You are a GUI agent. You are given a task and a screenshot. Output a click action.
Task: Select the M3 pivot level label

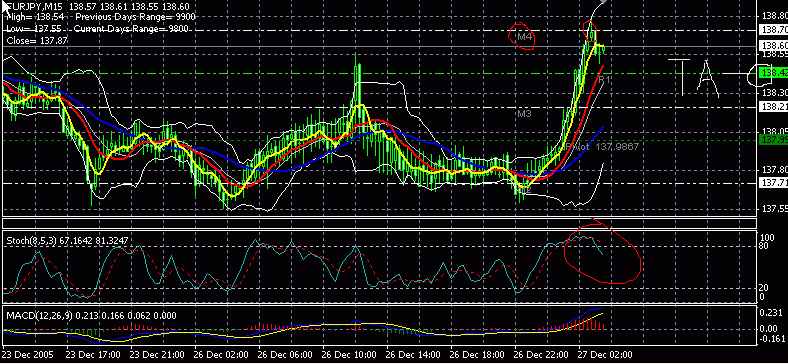tap(524, 114)
